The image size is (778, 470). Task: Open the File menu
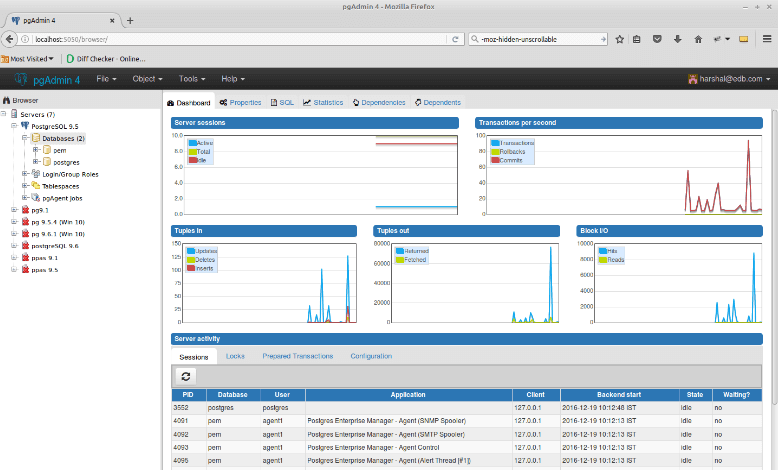tap(106, 78)
